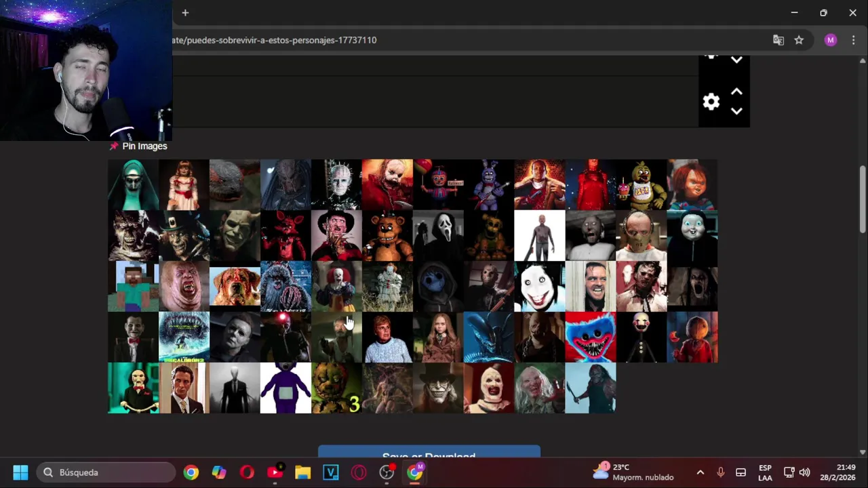This screenshot has height=488, width=868.
Task: Select the orange dog thumbnail
Action: point(235,286)
